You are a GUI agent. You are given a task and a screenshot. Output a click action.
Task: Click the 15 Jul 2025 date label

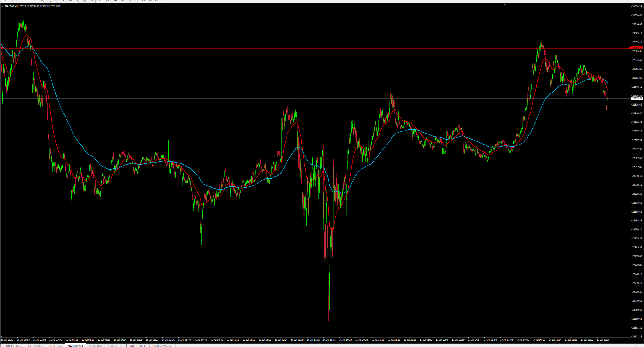[x=7, y=340]
